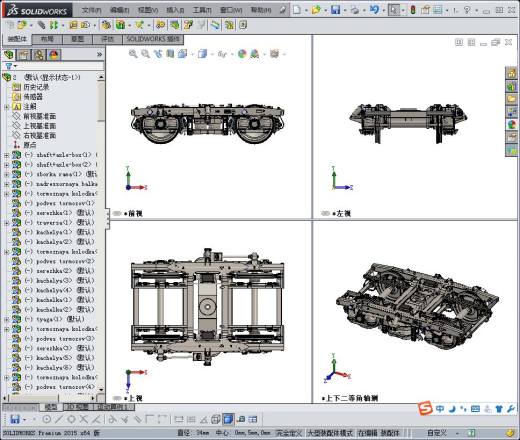Click the Save icon in top toolbar
Screen dimensions: 520x440
pyautogui.click(x=335, y=10)
